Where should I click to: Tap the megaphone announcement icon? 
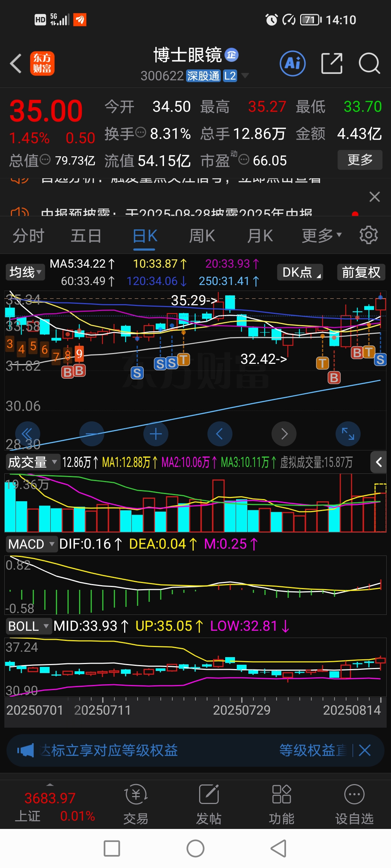(x=25, y=750)
